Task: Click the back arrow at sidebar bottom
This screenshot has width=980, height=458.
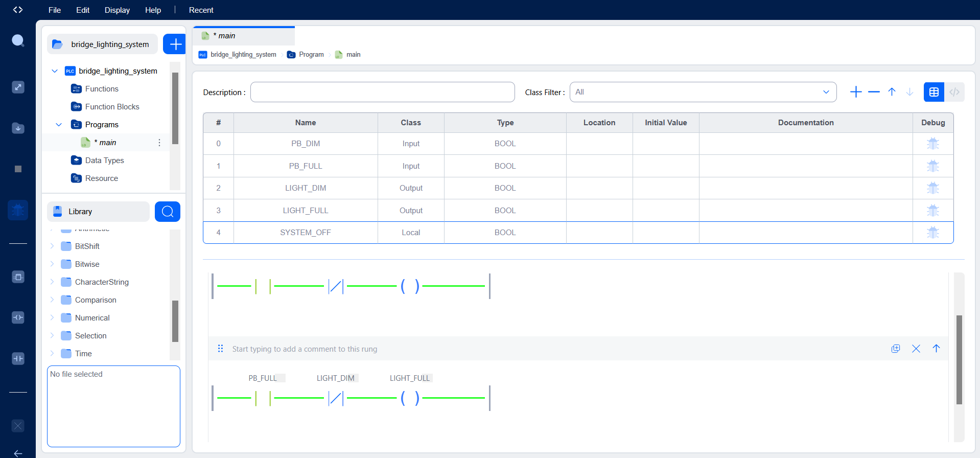Action: tap(18, 453)
